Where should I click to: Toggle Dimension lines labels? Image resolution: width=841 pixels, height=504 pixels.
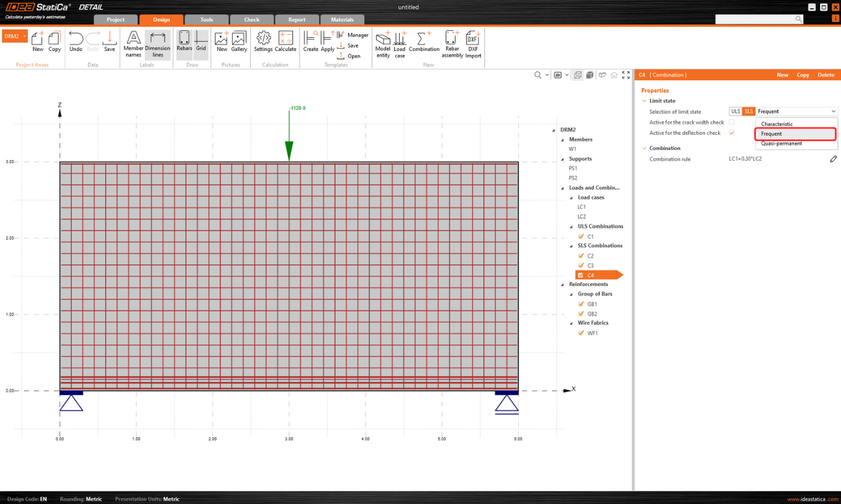pos(158,43)
